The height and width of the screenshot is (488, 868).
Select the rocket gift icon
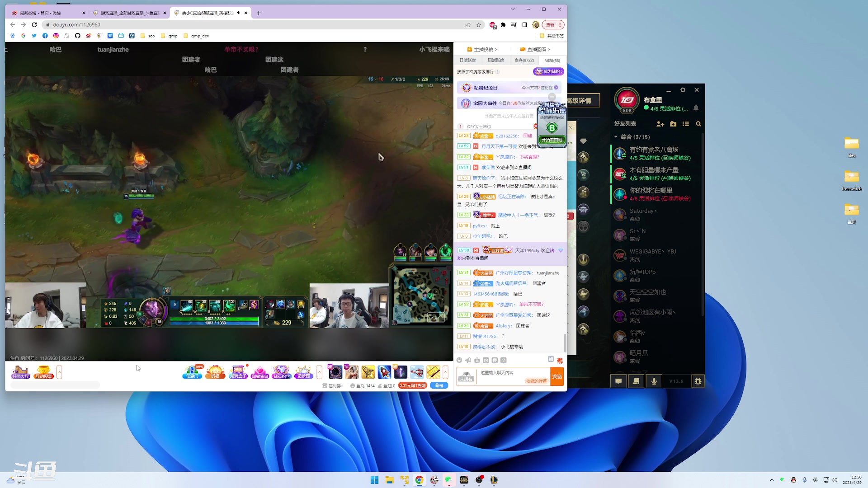(x=384, y=372)
